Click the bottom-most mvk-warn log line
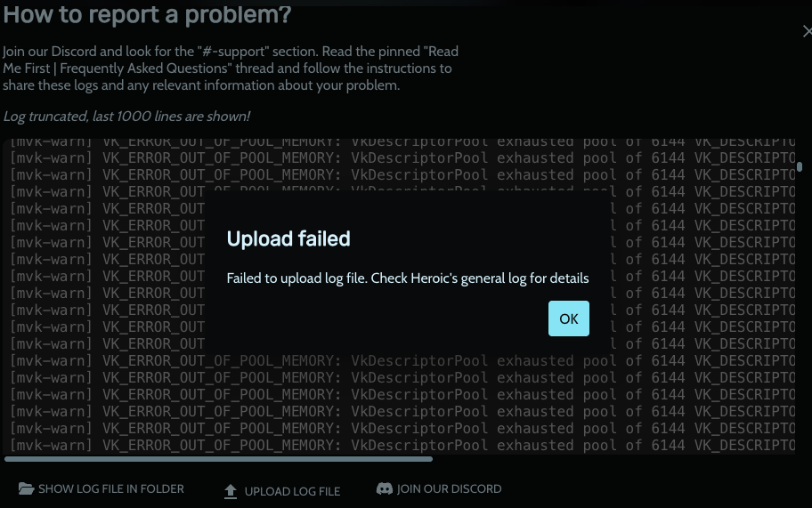 [x=402, y=446]
